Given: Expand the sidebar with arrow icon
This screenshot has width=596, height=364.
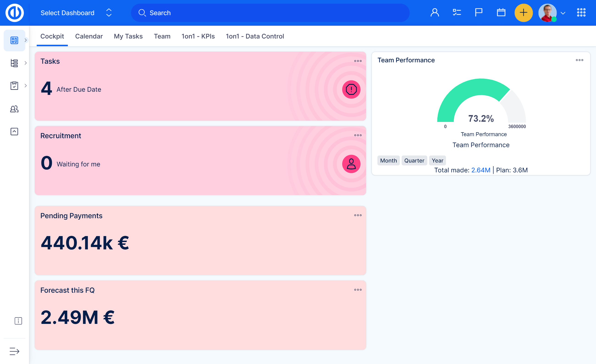Looking at the screenshot, I should [14, 351].
